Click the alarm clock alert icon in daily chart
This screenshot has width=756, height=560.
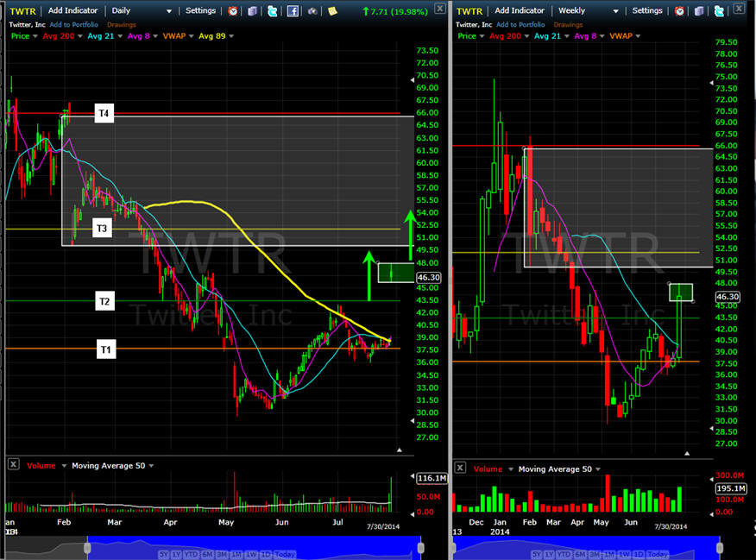[x=233, y=11]
